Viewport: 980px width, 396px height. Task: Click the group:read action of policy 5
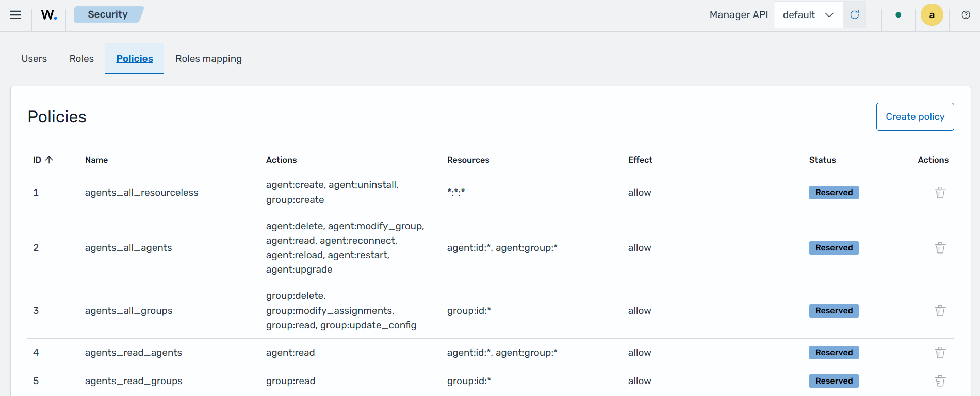pos(290,381)
